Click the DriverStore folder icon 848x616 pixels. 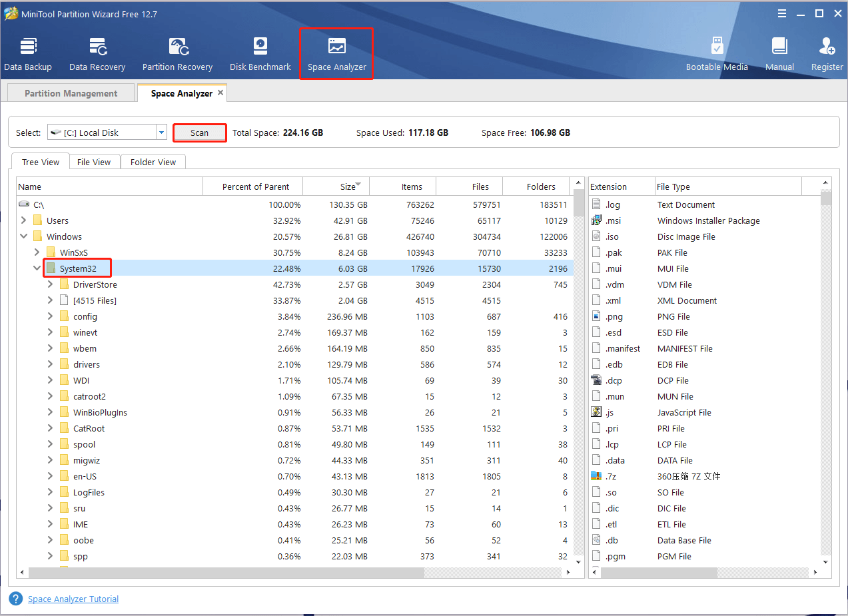point(65,284)
